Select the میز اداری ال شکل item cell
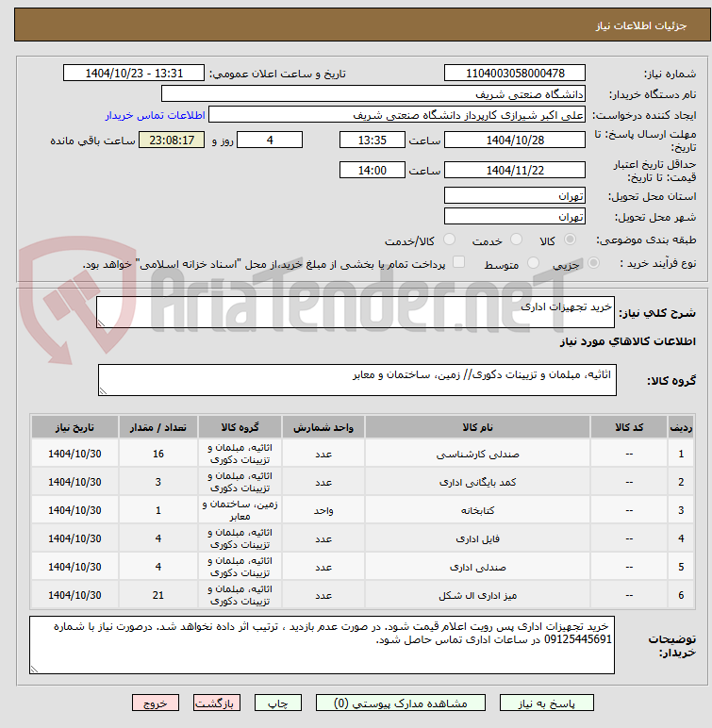Image resolution: width=712 pixels, height=728 pixels. coord(477,595)
